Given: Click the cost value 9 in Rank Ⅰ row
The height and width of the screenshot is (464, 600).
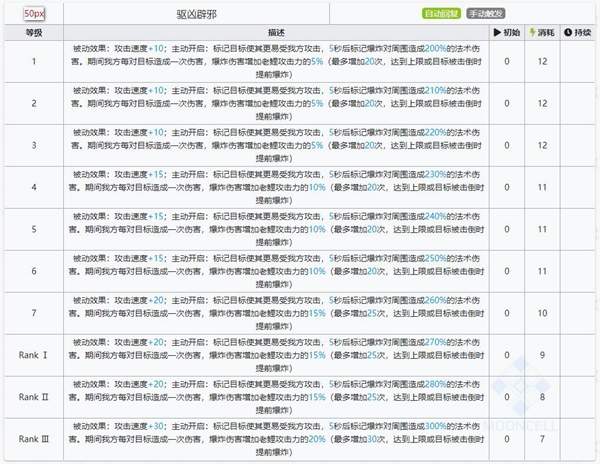Looking at the screenshot, I should [542, 355].
